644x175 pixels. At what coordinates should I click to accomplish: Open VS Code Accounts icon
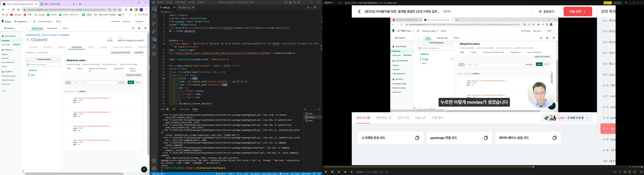tap(154, 161)
